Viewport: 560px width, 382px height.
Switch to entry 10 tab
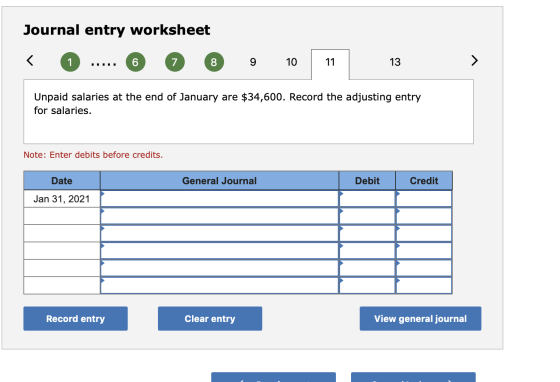(x=291, y=62)
